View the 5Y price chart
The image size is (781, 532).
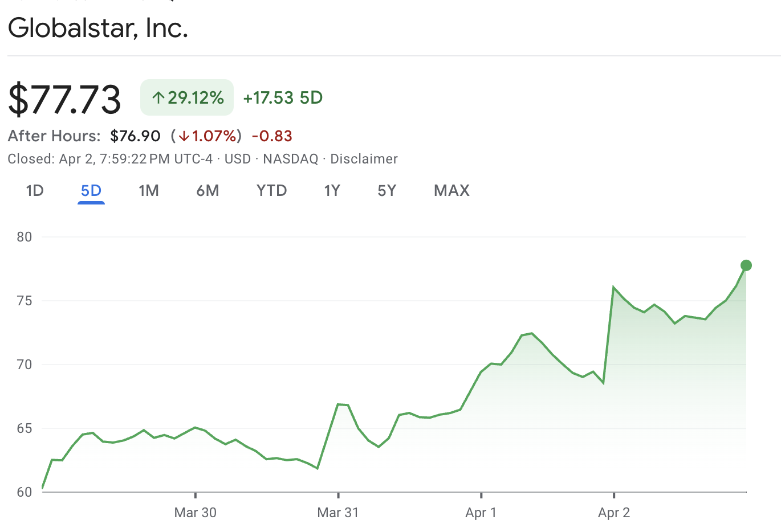pos(387,191)
